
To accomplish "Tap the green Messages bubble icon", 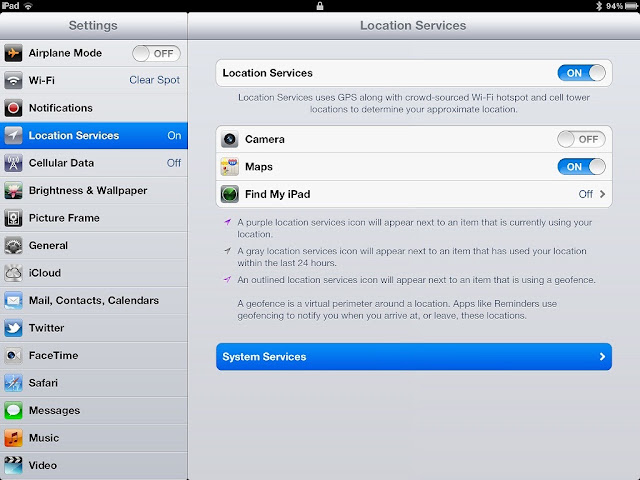I will tap(13, 410).
